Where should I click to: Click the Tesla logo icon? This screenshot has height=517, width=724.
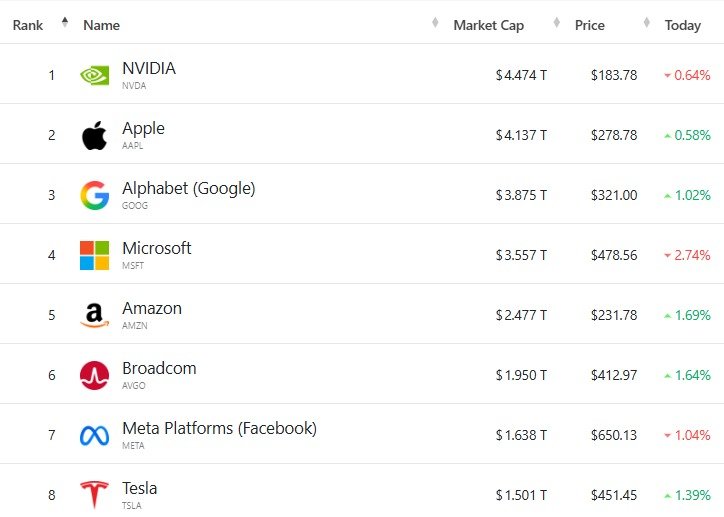(94, 494)
